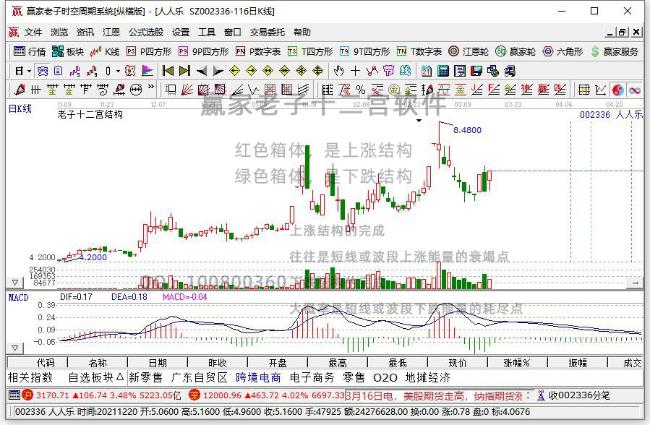The height and width of the screenshot is (425, 650).
Task: Open the 交易委托 menu
Action: 267,32
